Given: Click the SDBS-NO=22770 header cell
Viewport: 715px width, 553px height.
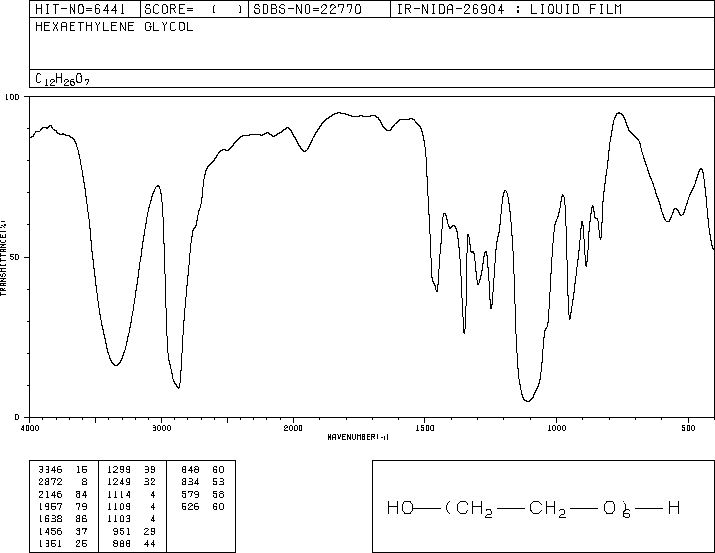Looking at the screenshot, I should [x=307, y=9].
